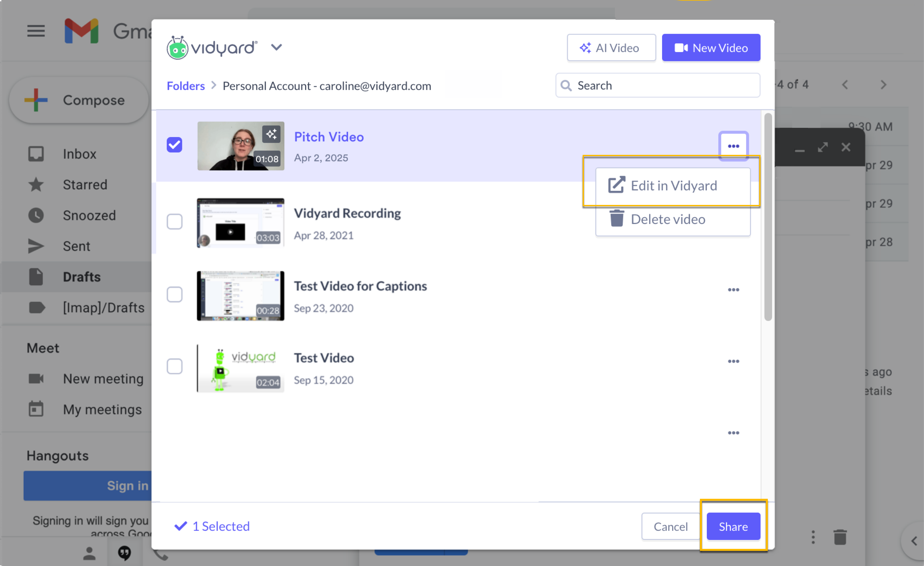924x566 pixels.
Task: Click the Drafts document icon
Action: click(36, 277)
